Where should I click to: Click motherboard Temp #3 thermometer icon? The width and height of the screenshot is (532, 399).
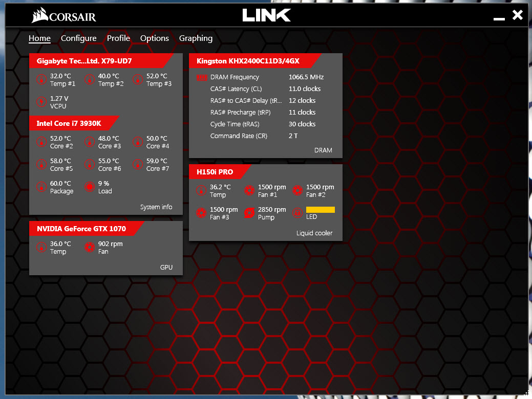click(x=137, y=80)
